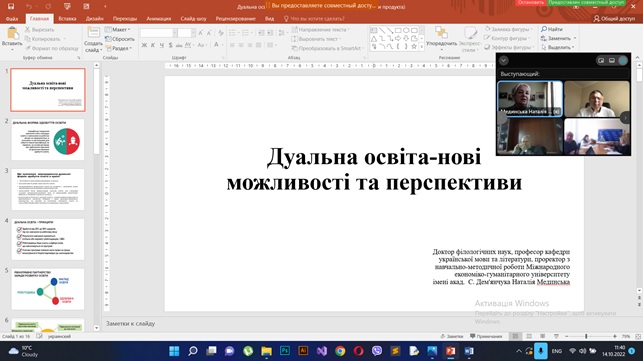
Task: Reset slide layout with Сбросить
Action: pyautogui.click(x=120, y=39)
